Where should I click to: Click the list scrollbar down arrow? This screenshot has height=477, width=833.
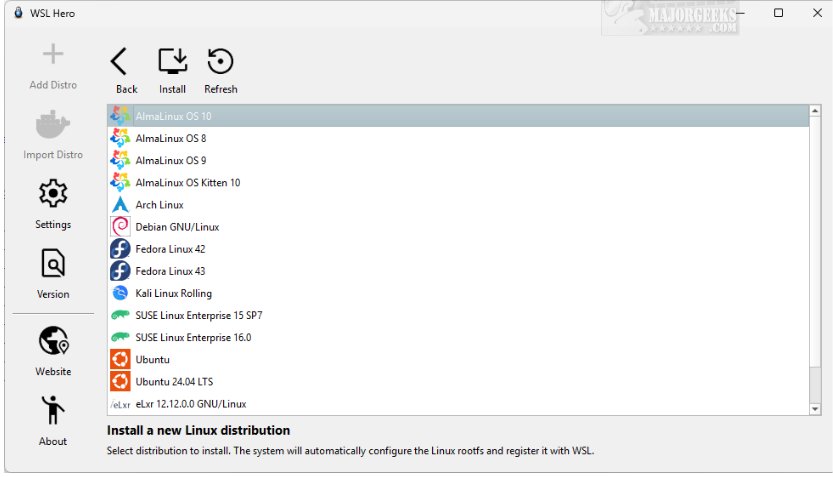(814, 409)
